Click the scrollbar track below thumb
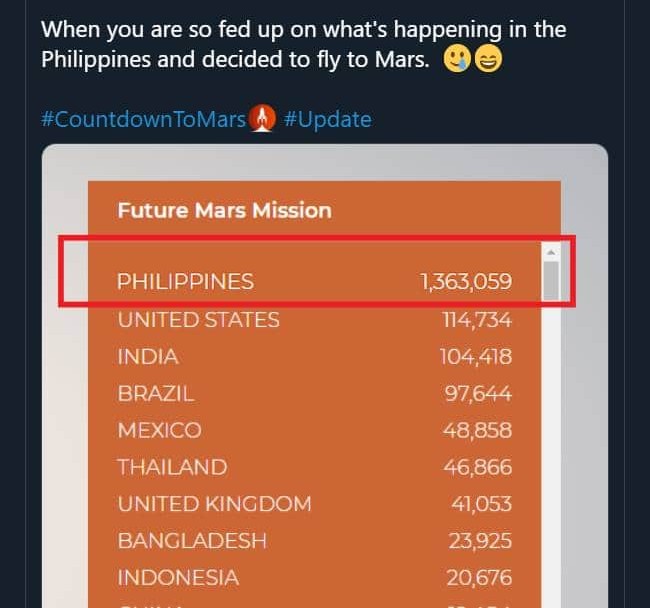The image size is (650, 608). coord(551,454)
